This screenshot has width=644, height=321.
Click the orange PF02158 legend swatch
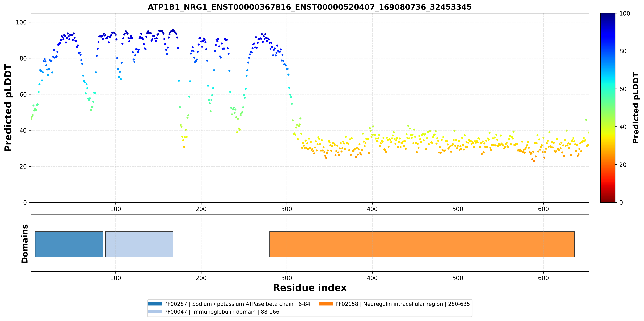tap(326, 304)
